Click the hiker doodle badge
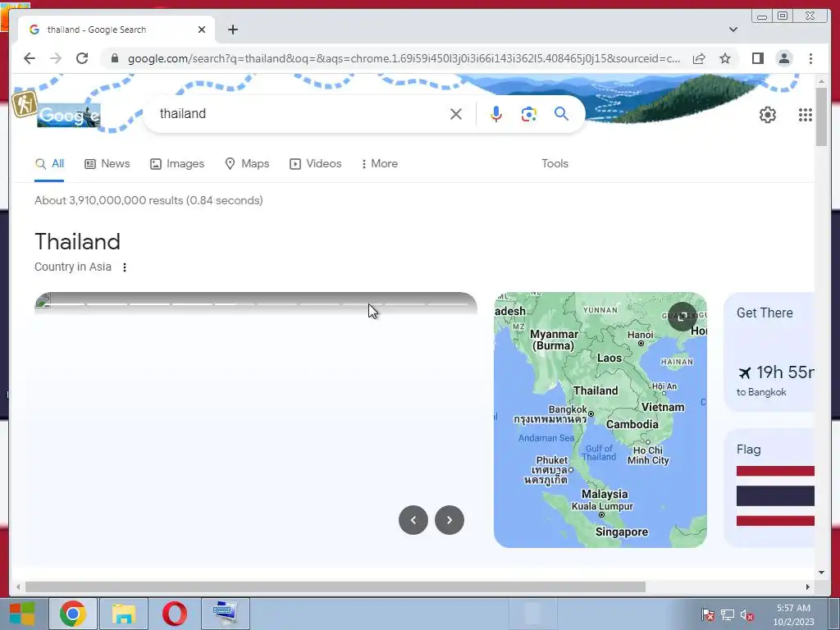Image resolution: width=840 pixels, height=630 pixels. point(24,104)
